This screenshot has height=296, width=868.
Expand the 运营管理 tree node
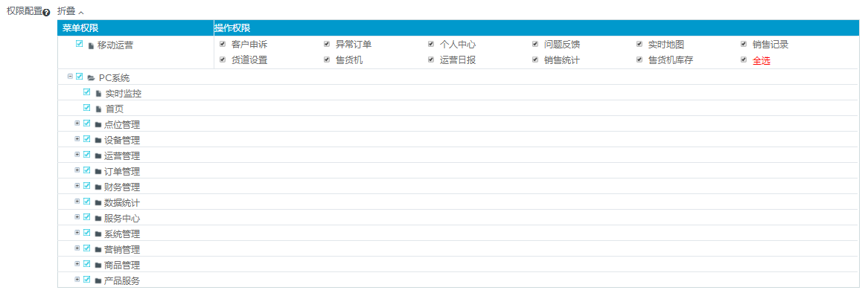point(77,155)
